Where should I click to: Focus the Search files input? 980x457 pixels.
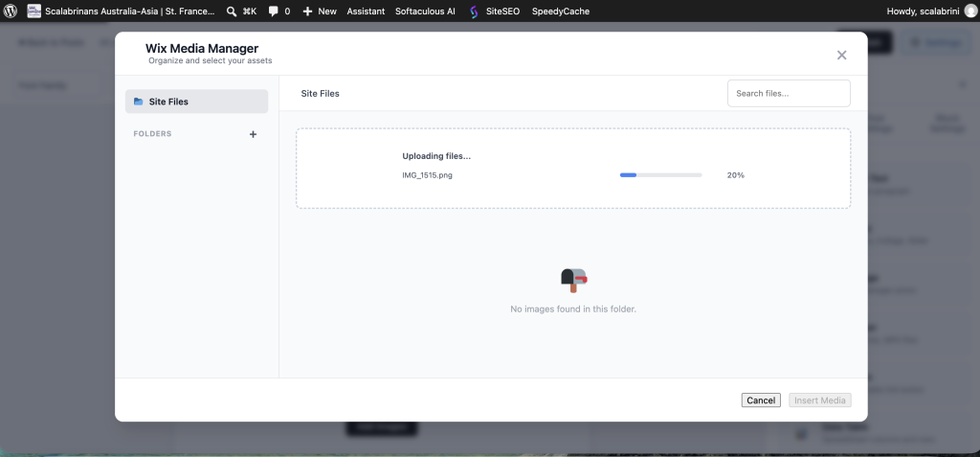[789, 93]
